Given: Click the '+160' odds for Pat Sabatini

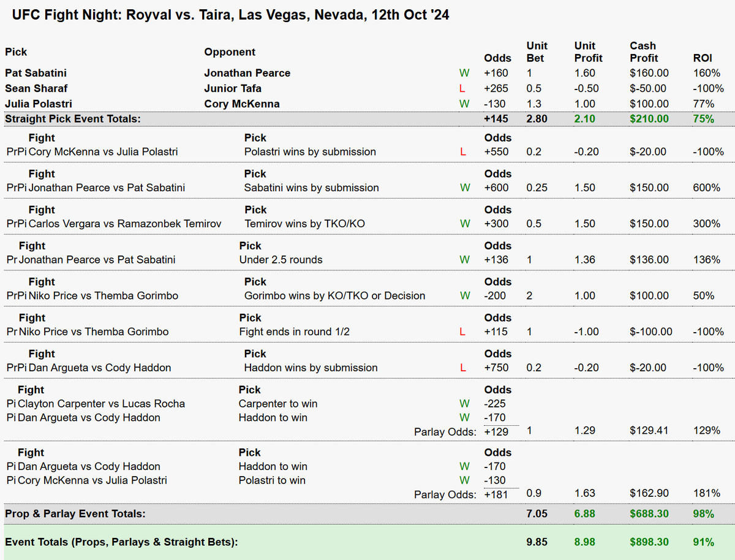Looking at the screenshot, I should tap(496, 73).
